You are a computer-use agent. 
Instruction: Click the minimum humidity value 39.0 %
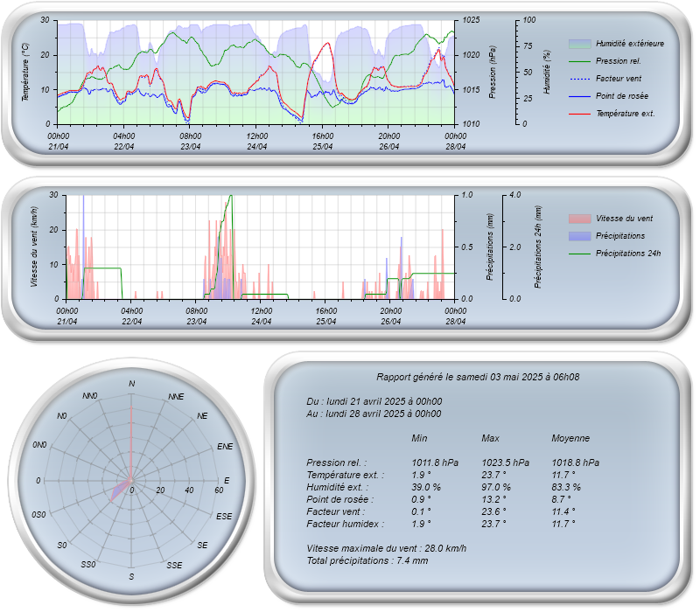[426, 488]
